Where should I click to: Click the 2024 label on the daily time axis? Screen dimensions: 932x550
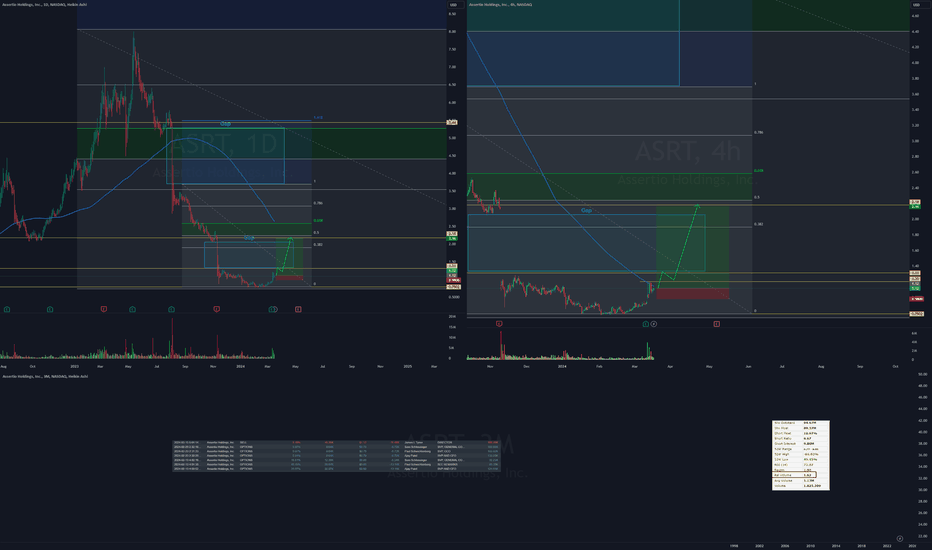tap(240, 366)
